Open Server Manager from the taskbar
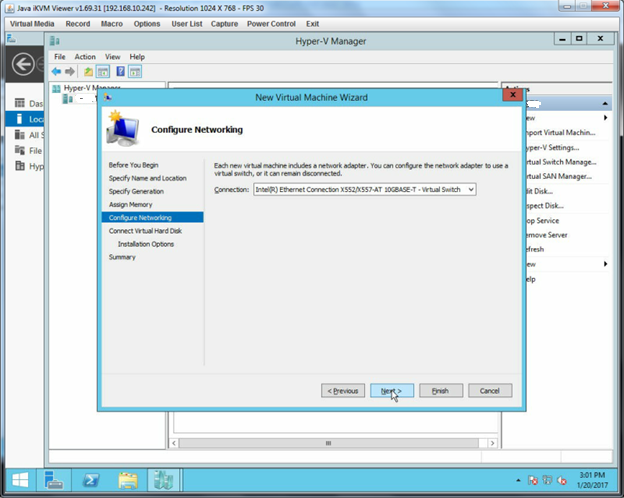624x498 pixels. [53, 480]
